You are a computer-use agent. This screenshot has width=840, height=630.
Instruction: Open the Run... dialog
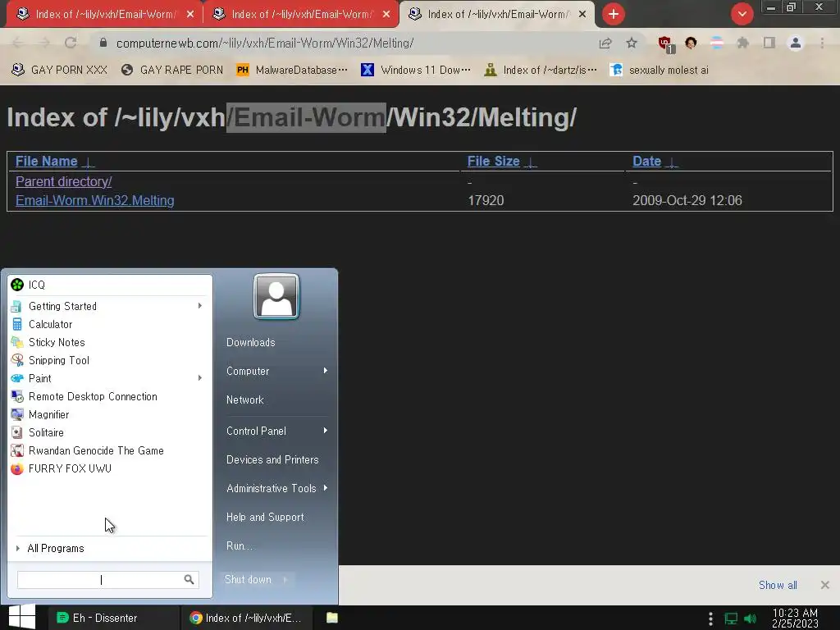(x=239, y=546)
